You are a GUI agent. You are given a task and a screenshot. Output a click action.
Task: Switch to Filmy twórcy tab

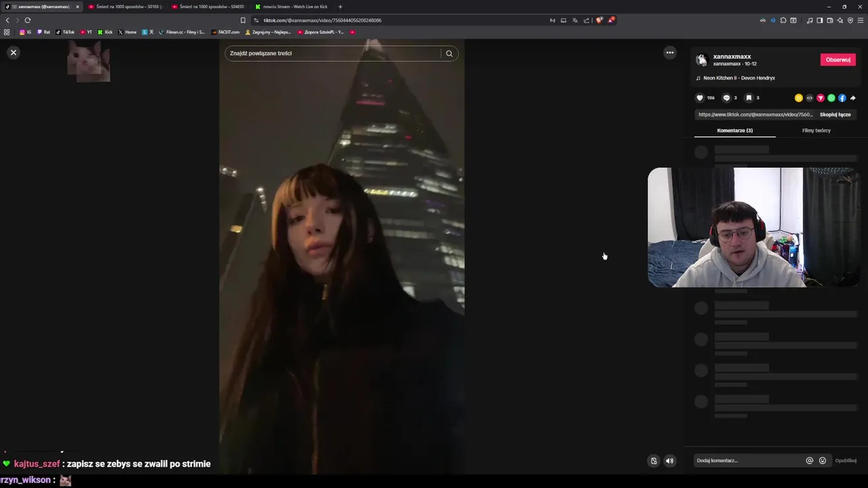(x=816, y=130)
